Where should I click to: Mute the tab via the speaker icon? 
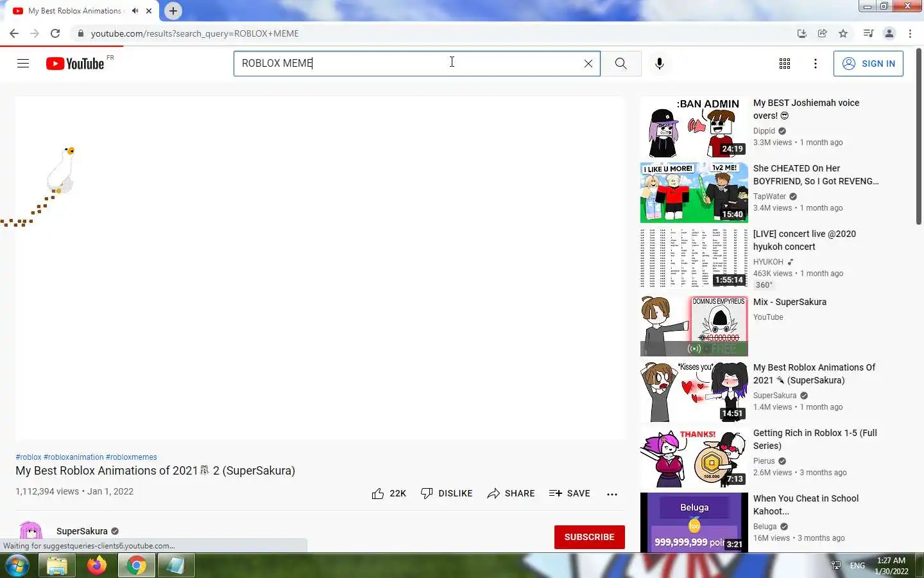click(135, 11)
